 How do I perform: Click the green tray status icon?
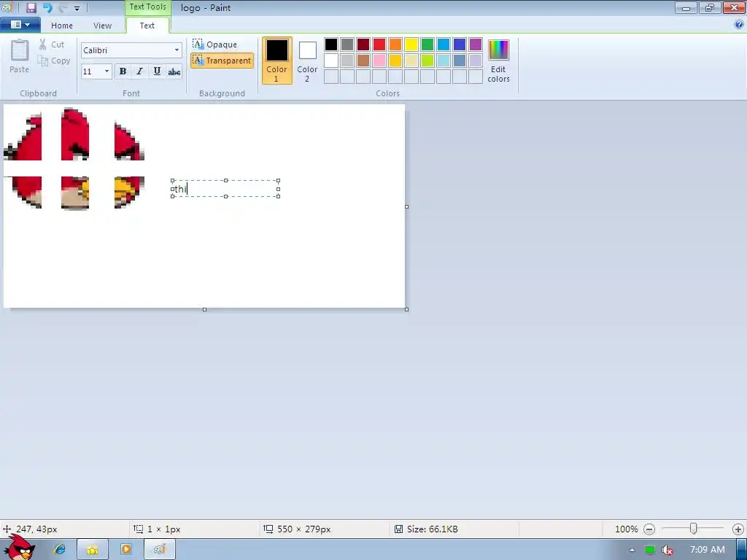pos(650,550)
